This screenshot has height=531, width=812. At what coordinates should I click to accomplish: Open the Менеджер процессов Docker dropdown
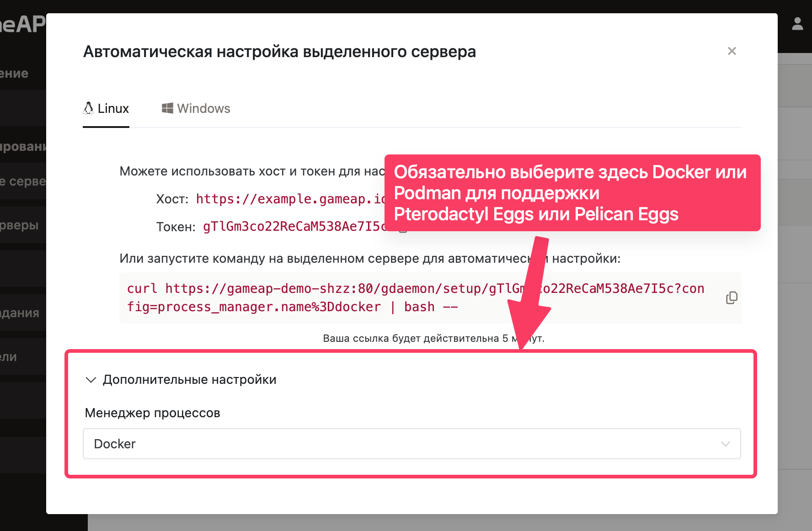(x=411, y=444)
